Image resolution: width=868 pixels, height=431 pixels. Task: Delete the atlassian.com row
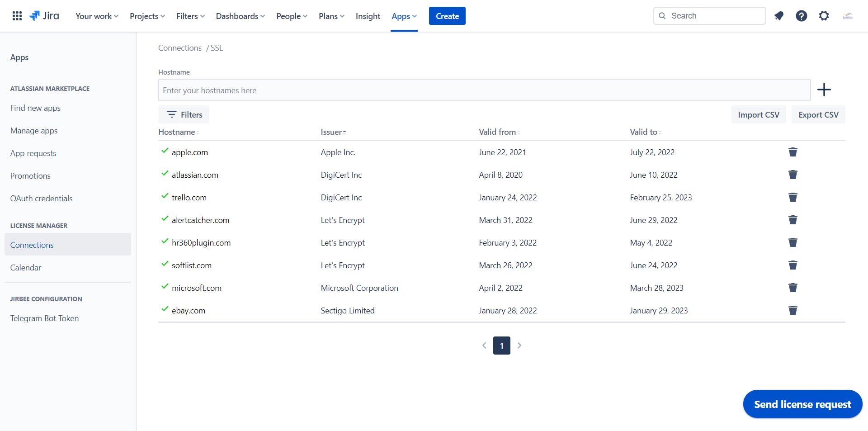click(x=793, y=175)
